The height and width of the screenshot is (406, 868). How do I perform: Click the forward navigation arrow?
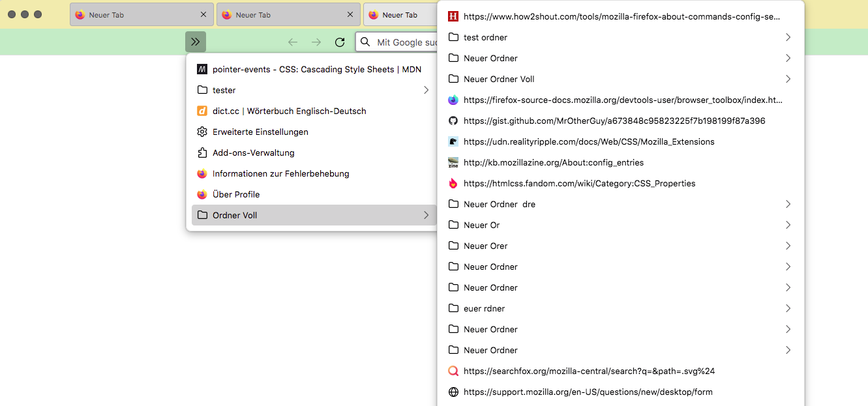(x=316, y=42)
